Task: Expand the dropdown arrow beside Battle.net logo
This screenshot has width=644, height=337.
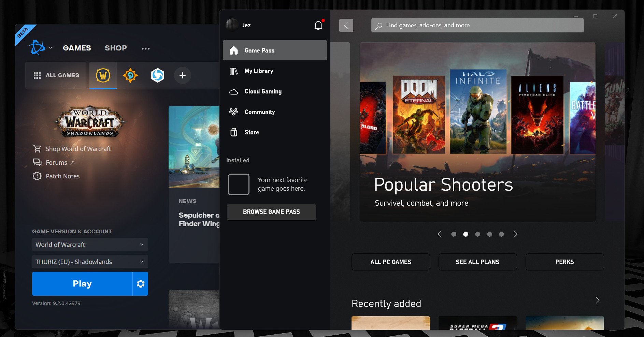Action: (x=51, y=48)
